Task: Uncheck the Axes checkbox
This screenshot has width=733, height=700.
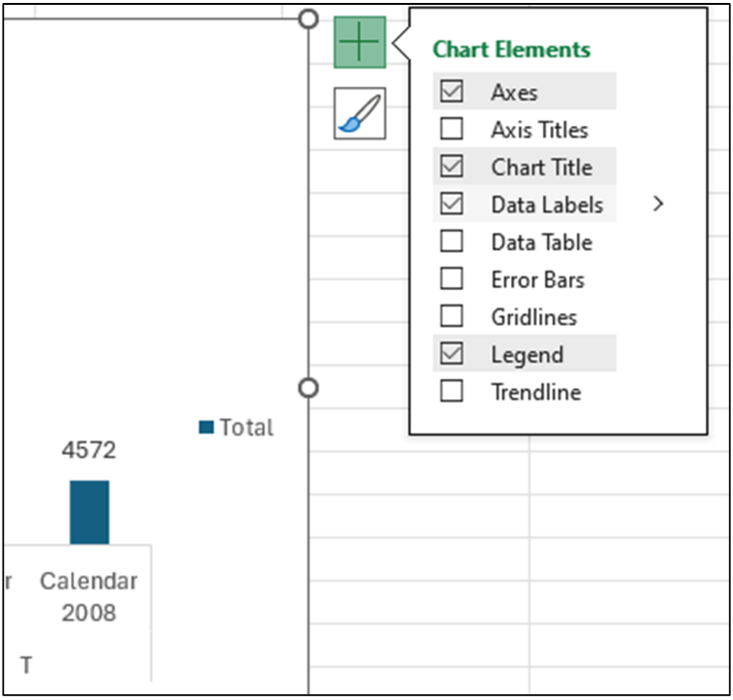Action: pyautogui.click(x=452, y=91)
